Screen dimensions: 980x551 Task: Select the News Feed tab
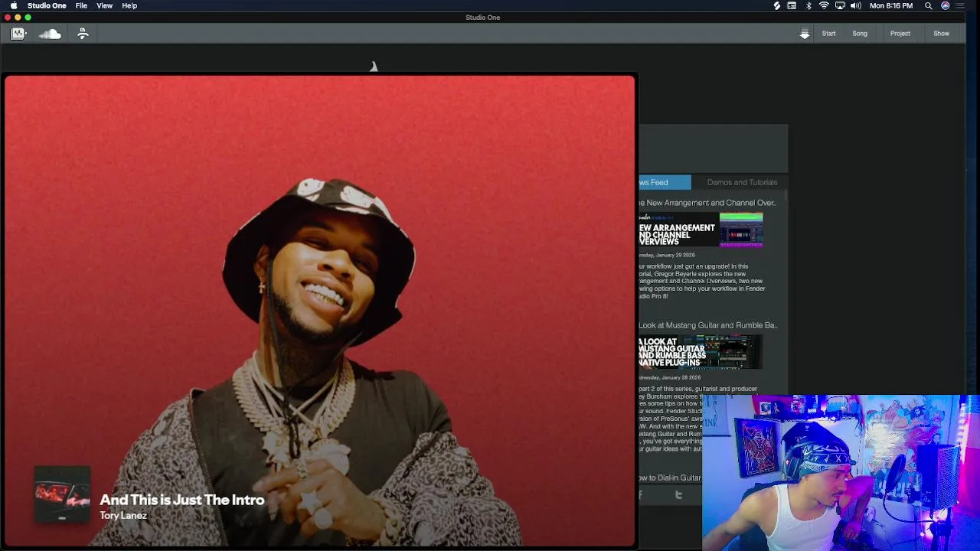coord(665,182)
